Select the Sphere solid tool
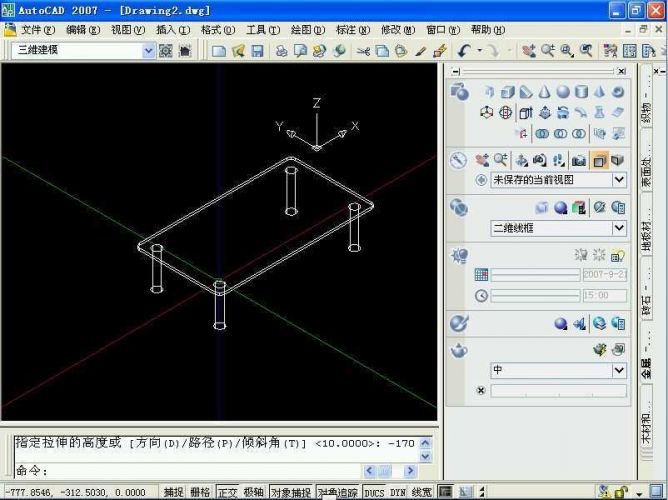The image size is (668, 500). 563,91
